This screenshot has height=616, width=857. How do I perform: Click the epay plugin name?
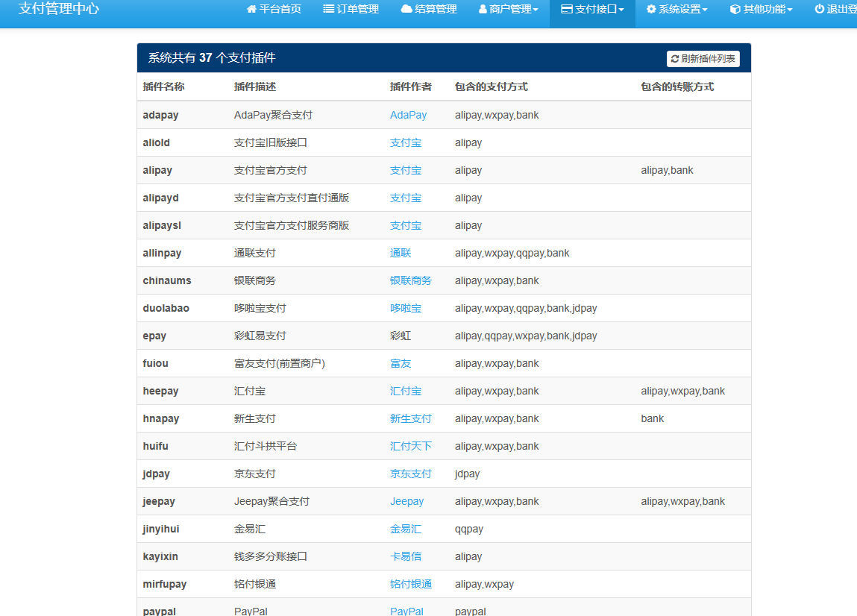pyautogui.click(x=154, y=336)
